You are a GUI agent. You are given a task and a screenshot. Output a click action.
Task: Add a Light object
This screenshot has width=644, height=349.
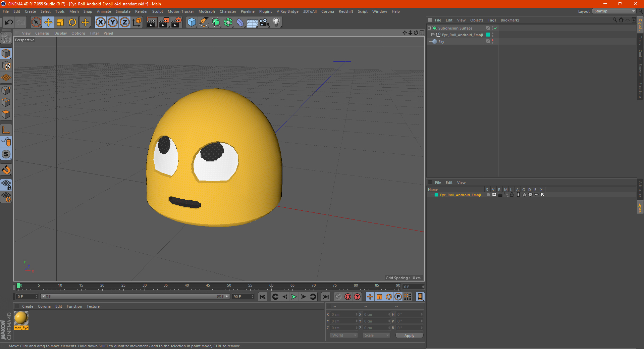click(276, 22)
